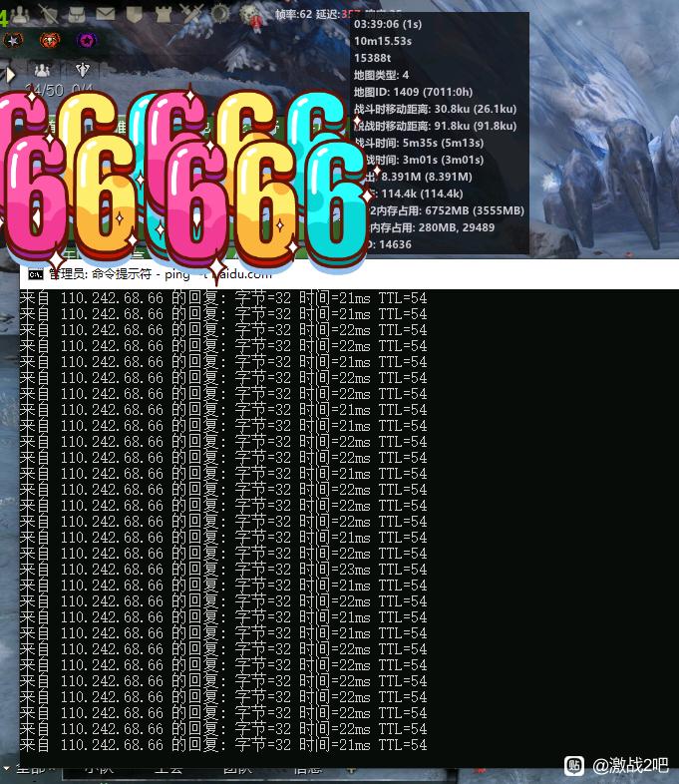Click the overlay time 03:39:06 (1s)
679x784 pixels.
[x=388, y=24]
